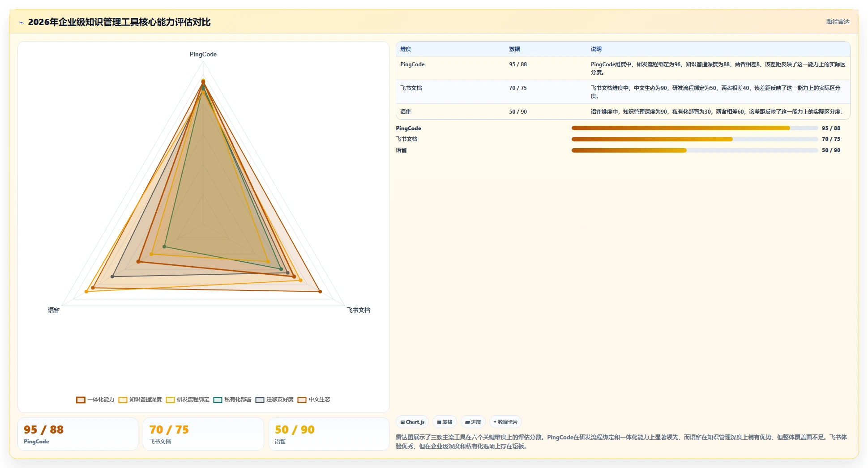
Task: Toggle the 中文生态 legend series
Action: pos(314,400)
